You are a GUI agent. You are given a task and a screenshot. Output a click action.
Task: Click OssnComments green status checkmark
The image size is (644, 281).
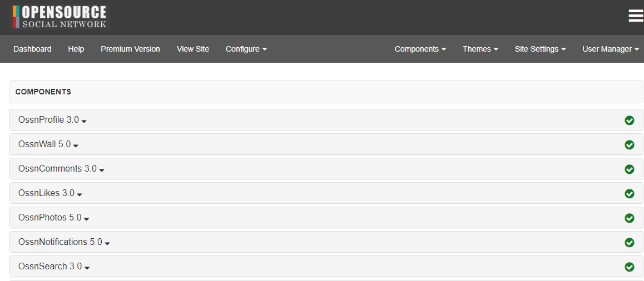pyautogui.click(x=629, y=169)
